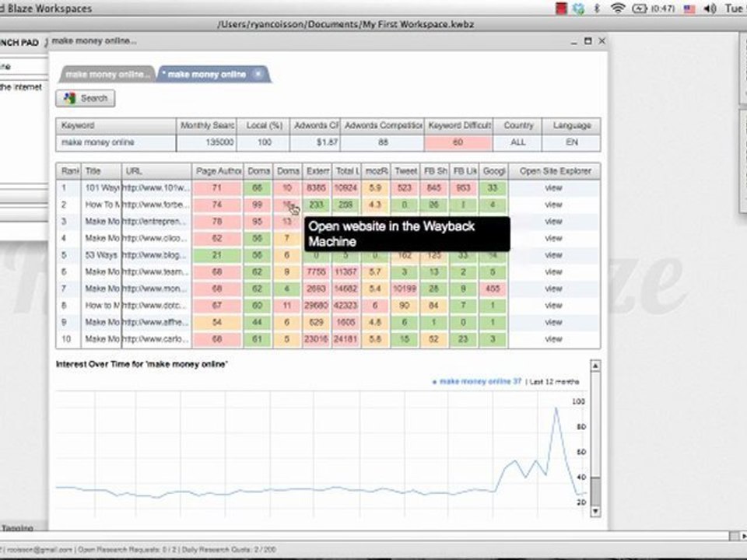Click the Country column header
Image resolution: width=747 pixels, height=560 pixels.
518,126
